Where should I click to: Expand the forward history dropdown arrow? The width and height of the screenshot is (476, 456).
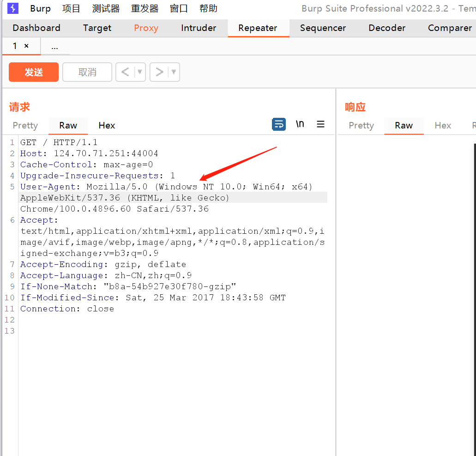(174, 72)
